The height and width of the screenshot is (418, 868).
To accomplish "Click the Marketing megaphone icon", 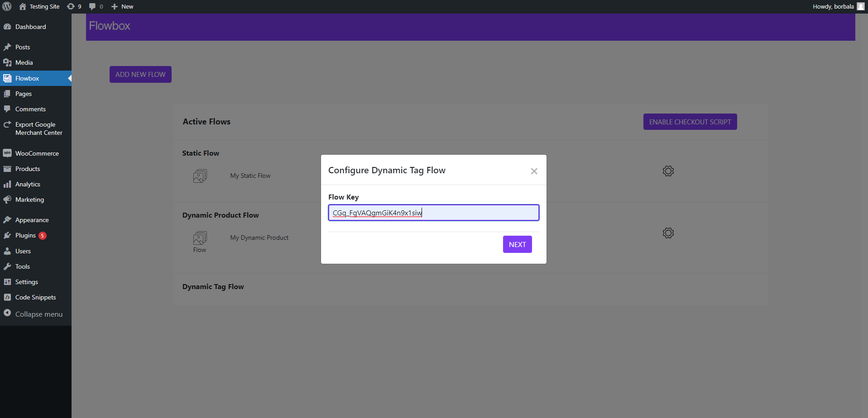I will coord(7,199).
